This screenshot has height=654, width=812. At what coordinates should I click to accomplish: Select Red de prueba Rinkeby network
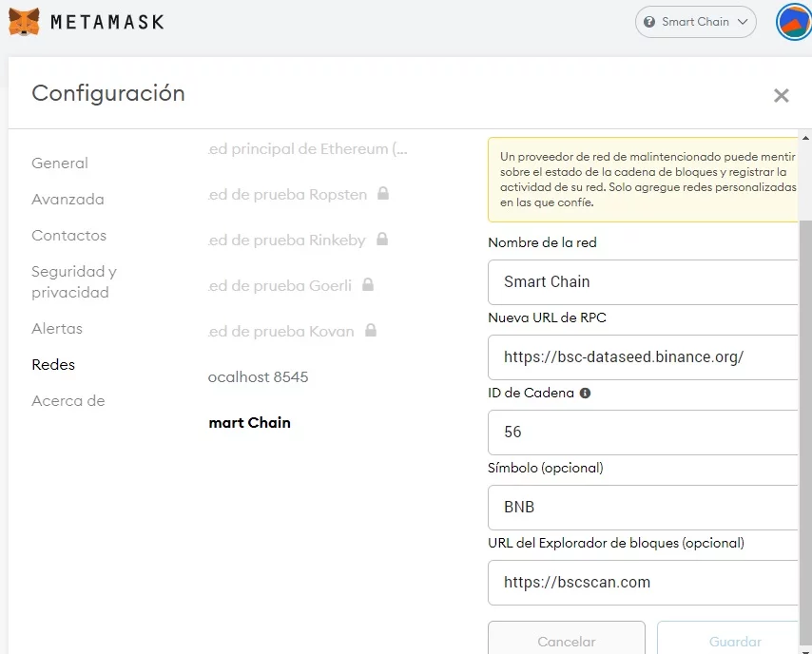[287, 240]
